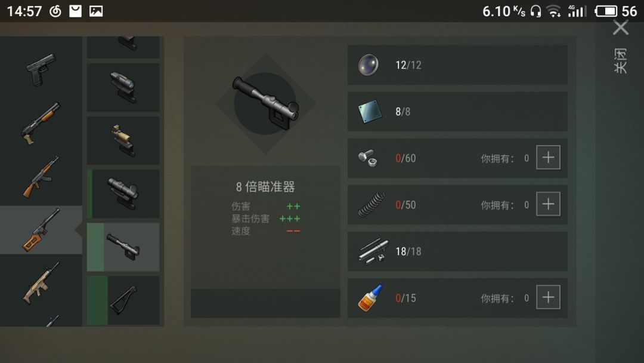Add more bolts with plus button

point(549,158)
